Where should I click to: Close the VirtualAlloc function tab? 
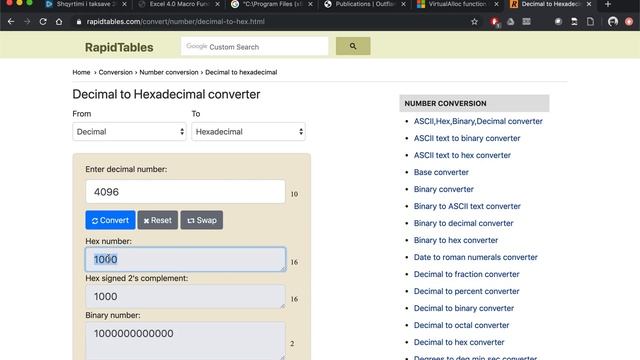pyautogui.click(x=496, y=4)
